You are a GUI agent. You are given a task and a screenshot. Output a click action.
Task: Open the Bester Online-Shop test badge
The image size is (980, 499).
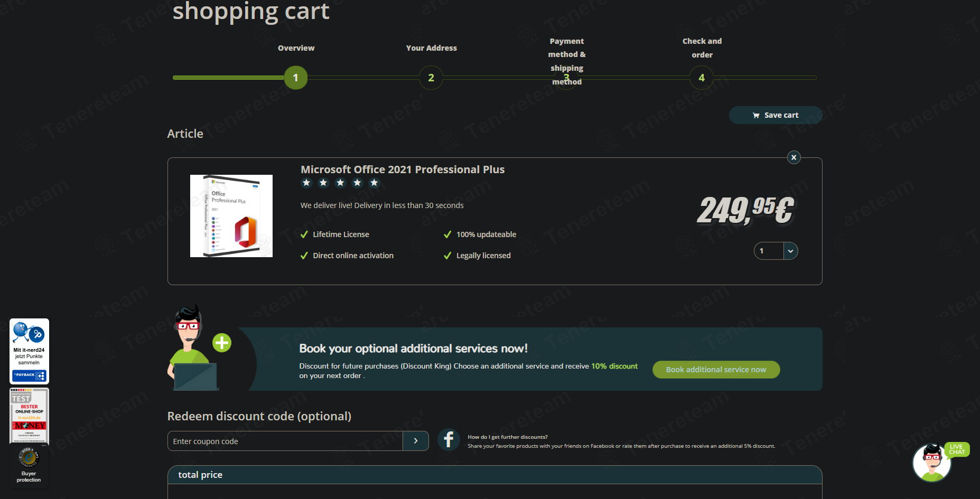(x=29, y=416)
